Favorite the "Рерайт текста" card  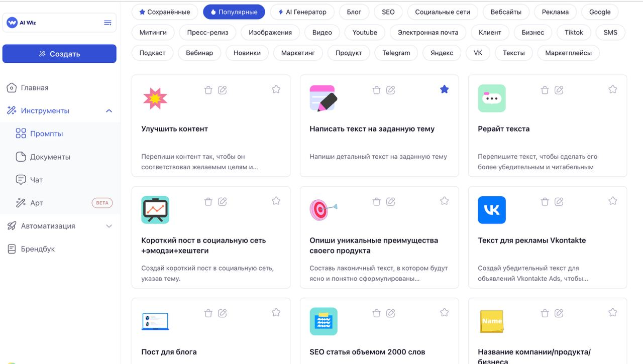[x=612, y=89]
